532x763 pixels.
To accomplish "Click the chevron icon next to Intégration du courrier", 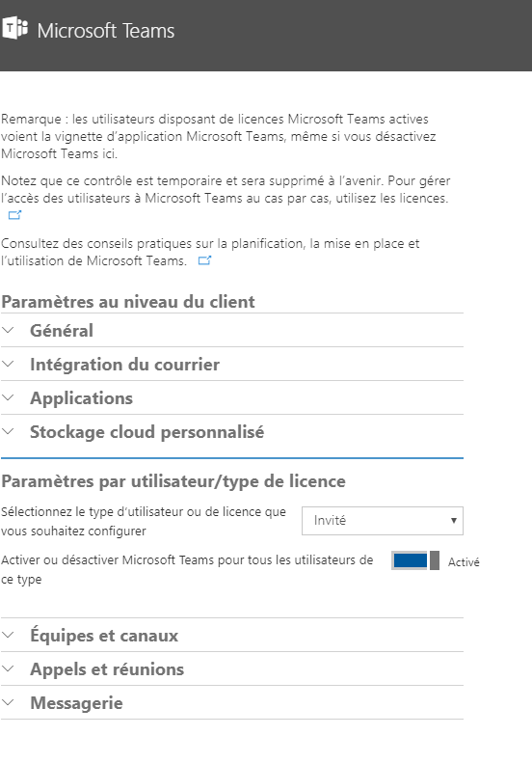I will tap(8, 364).
